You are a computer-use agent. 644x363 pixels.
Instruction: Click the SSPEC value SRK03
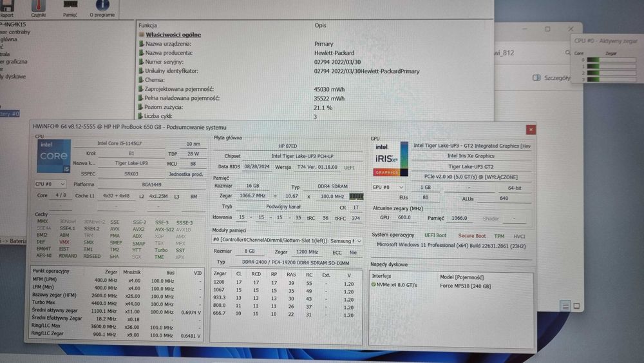click(131, 174)
